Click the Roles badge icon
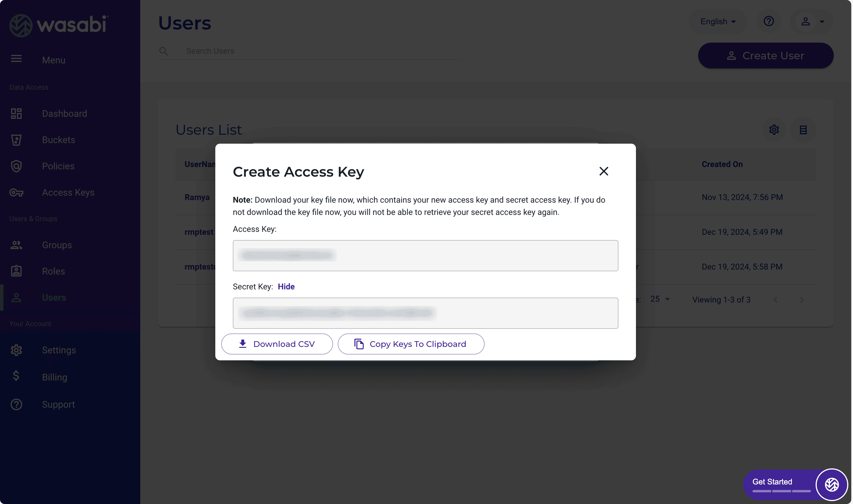 [x=16, y=271]
